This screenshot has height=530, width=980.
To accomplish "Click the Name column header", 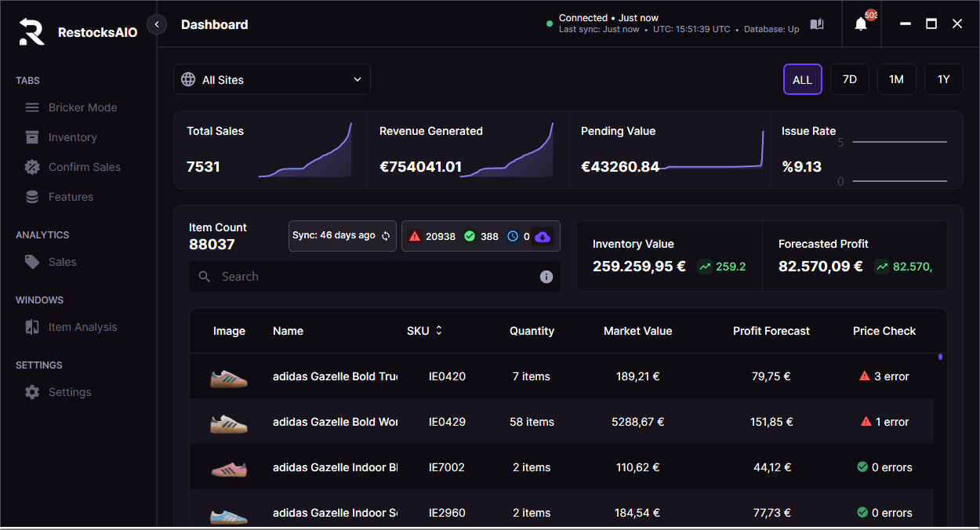I will pos(288,331).
